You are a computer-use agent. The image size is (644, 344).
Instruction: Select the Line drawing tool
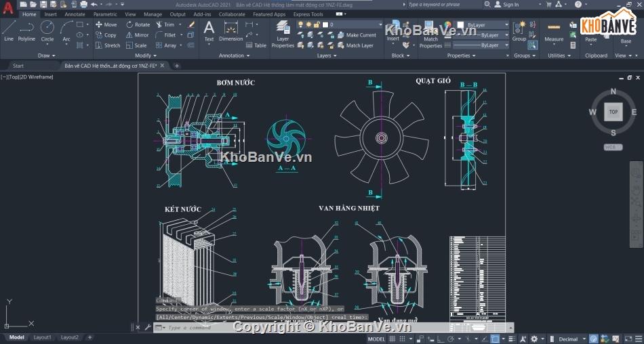point(9,31)
